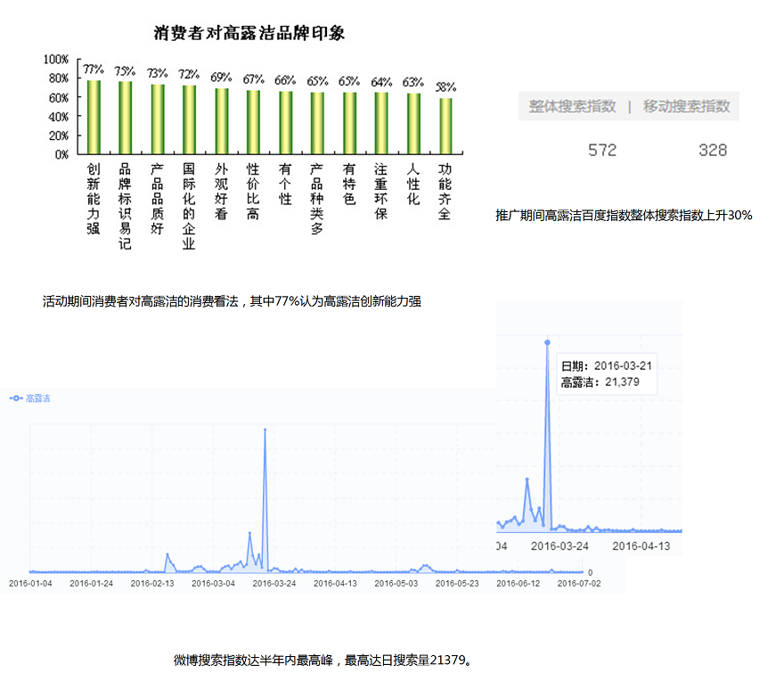The height and width of the screenshot is (673, 784).
Task: Click the tallest spike on main line chart
Action: click(265, 430)
